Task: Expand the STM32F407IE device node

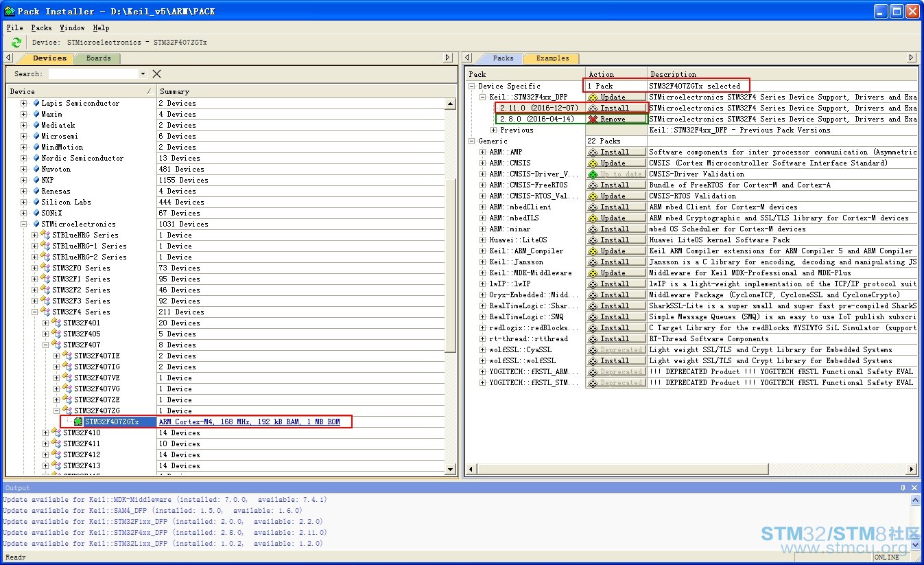Action: (57, 356)
